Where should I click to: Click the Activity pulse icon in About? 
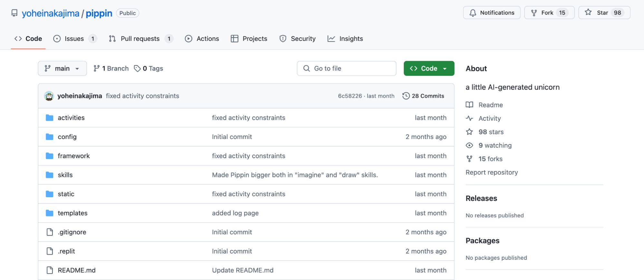coord(469,118)
